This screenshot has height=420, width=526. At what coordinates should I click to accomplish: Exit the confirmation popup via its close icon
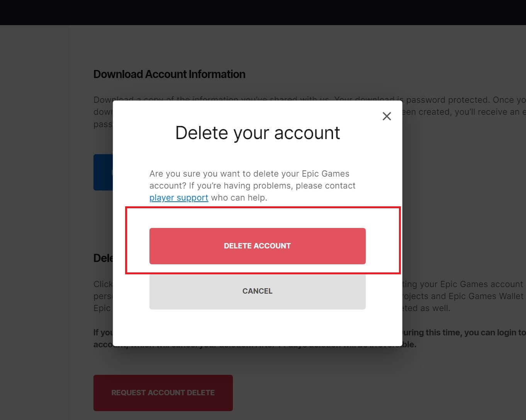pyautogui.click(x=387, y=116)
